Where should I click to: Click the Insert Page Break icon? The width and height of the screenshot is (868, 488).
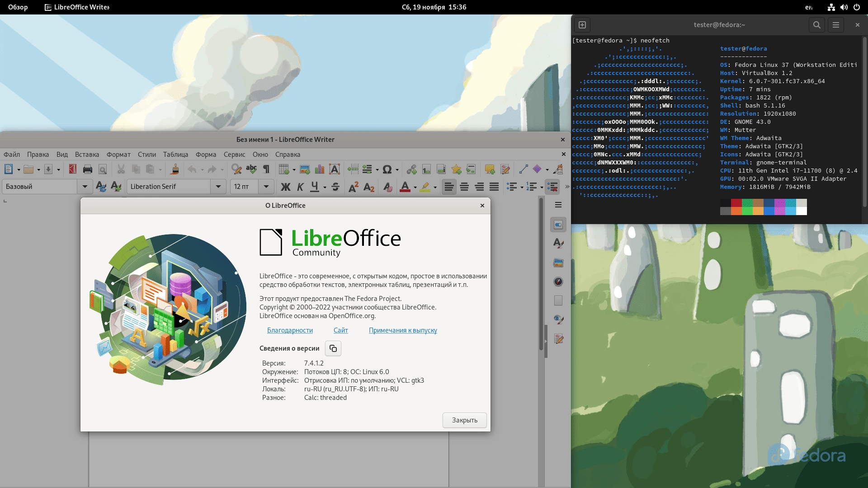353,169
